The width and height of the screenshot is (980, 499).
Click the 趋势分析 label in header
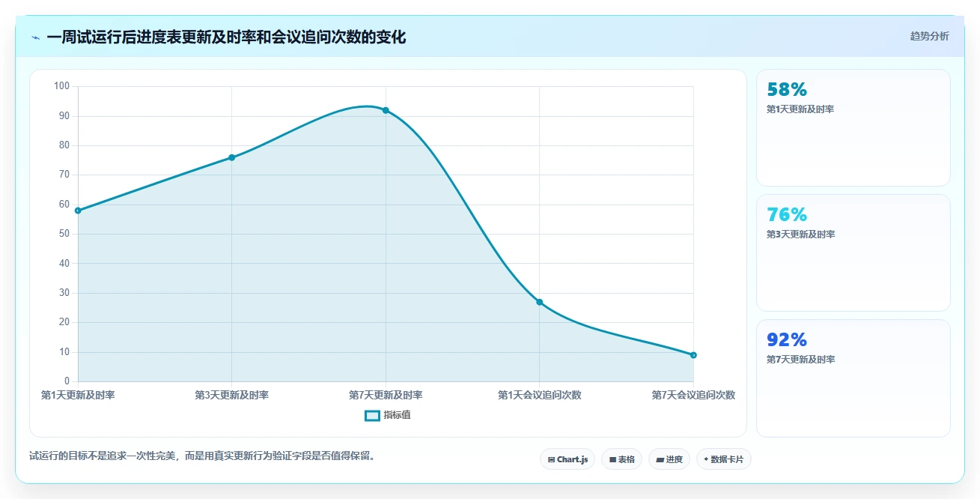(x=929, y=36)
